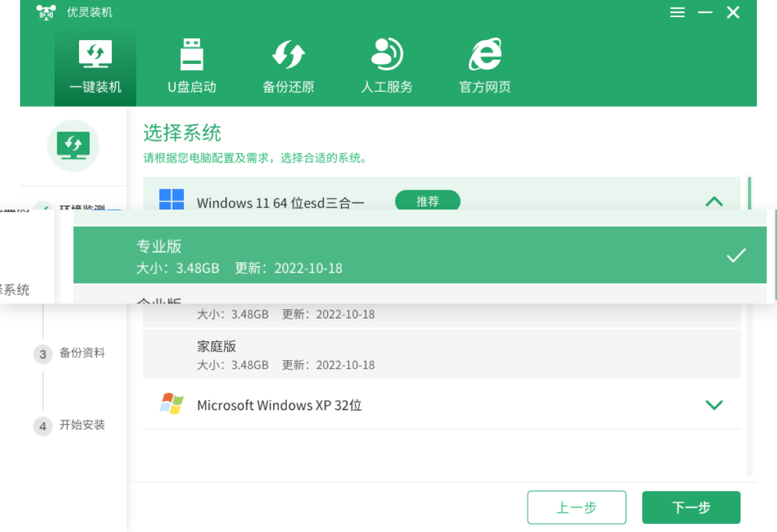Expand the Microsoft Windows XP 32位 list
Image resolution: width=777 pixels, height=532 pixels.
click(714, 405)
